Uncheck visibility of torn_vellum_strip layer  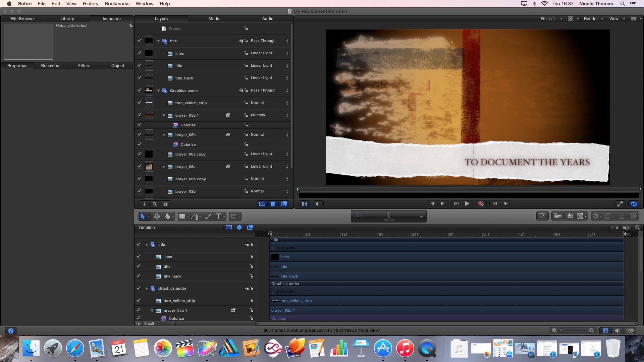click(x=140, y=103)
